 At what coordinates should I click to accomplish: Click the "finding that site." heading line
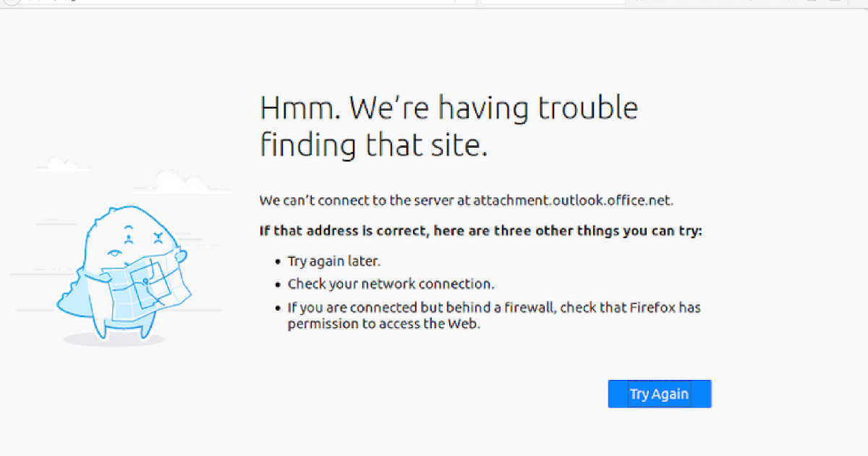tap(374, 145)
